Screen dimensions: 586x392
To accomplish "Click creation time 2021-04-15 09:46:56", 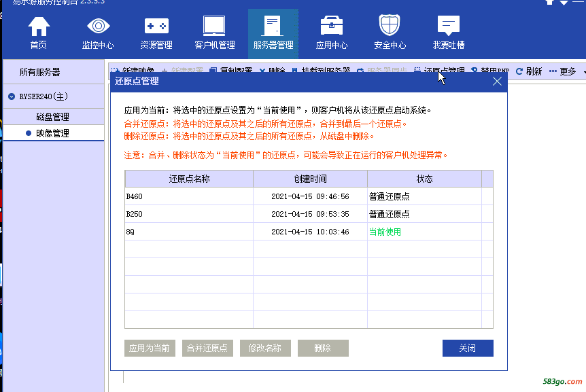I will [310, 196].
